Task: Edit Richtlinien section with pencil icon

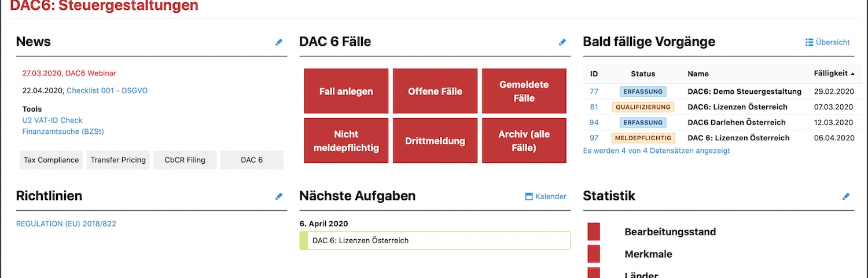Action: [279, 196]
